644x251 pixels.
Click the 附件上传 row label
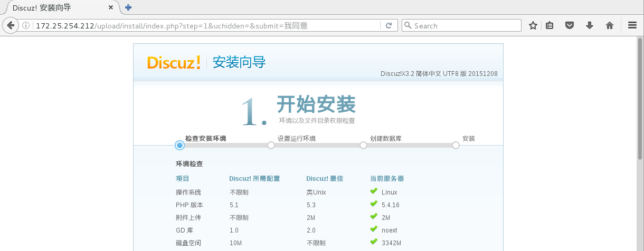pos(188,217)
